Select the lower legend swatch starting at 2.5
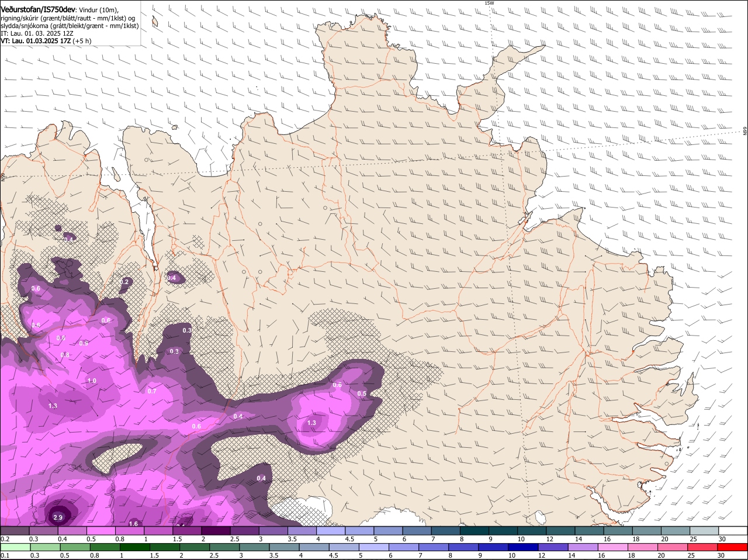 click(225, 547)
